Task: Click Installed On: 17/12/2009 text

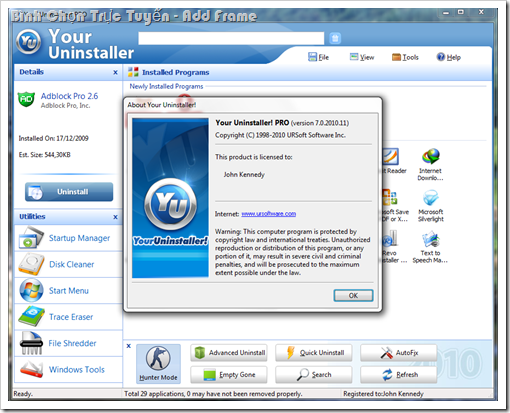Action: pos(53,138)
